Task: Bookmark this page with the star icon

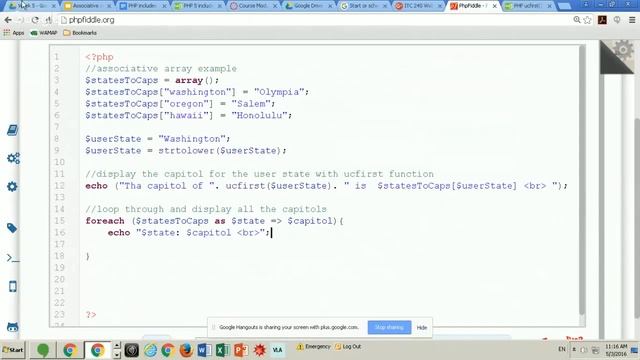Action: [x=587, y=20]
